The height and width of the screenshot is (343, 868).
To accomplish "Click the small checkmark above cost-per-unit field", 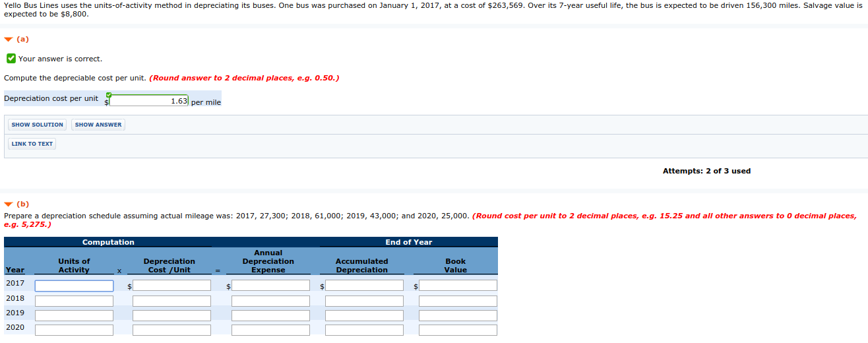I will pos(109,94).
